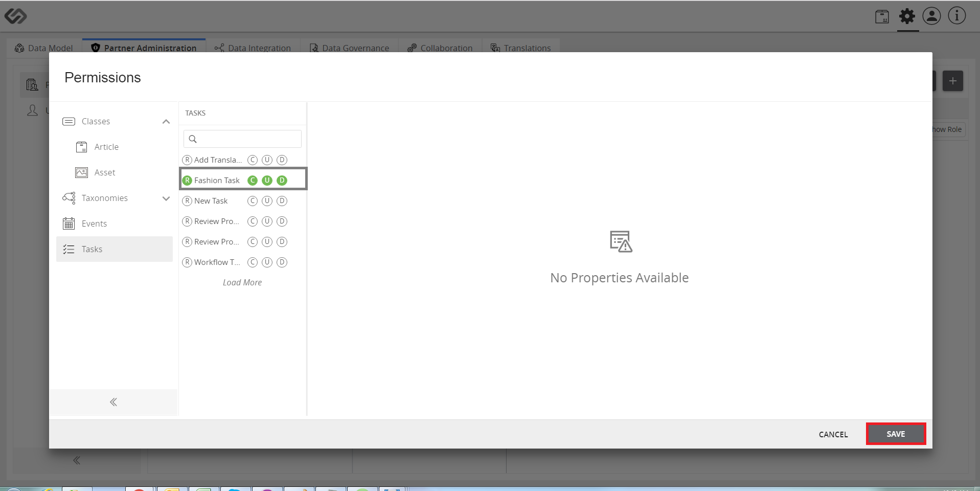Click Load More tasks link

point(242,282)
